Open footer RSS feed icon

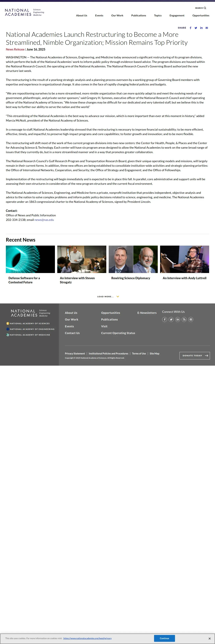pos(184,319)
